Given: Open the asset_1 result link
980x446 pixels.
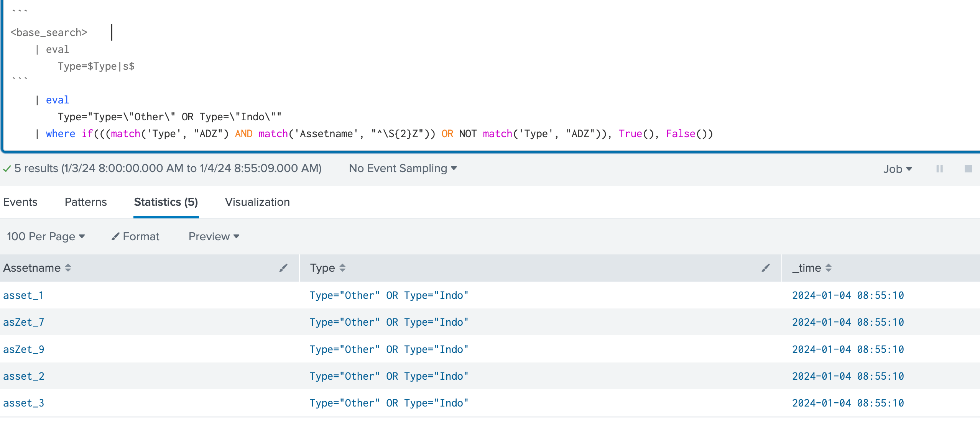Looking at the screenshot, I should (23, 295).
